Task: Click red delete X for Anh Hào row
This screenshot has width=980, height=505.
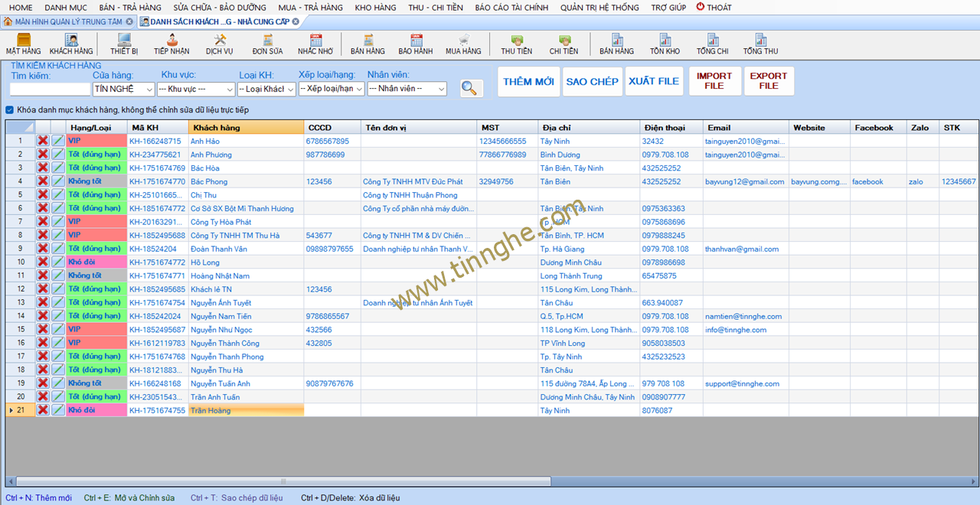Action: click(x=43, y=141)
